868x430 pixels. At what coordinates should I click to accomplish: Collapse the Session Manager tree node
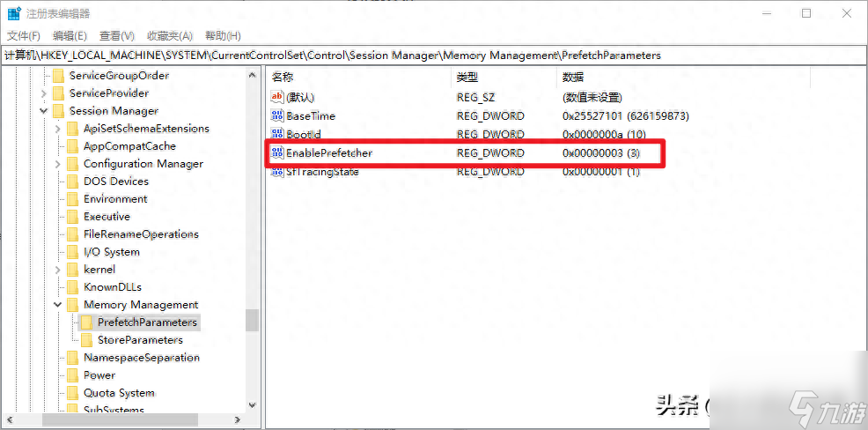[44, 111]
